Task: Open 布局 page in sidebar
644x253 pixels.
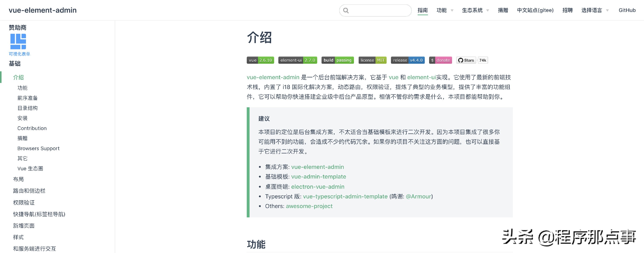Action: 18,179
